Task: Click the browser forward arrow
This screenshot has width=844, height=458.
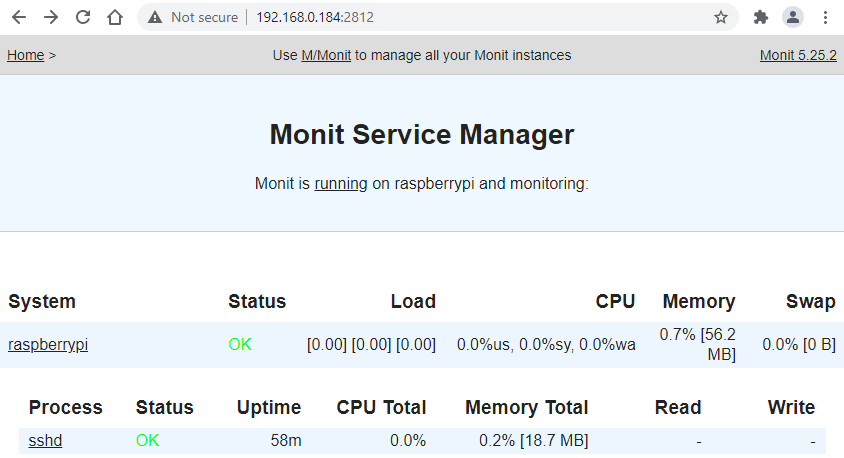Action: [x=50, y=17]
